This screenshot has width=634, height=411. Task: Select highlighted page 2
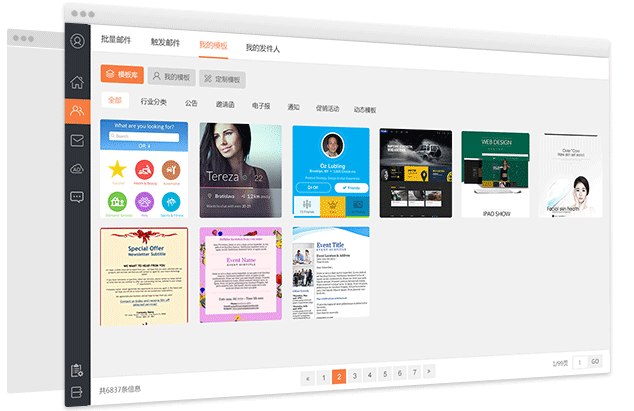pyautogui.click(x=339, y=377)
